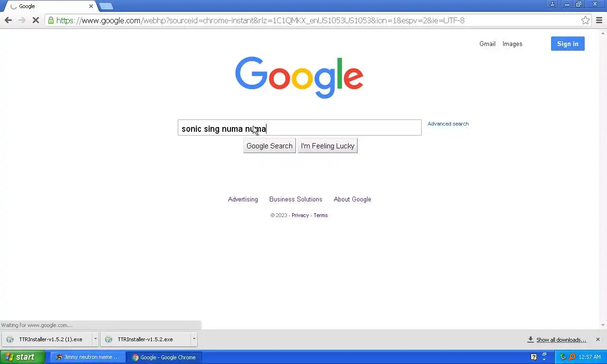This screenshot has width=607, height=364.
Task: Open downloaded TTRInstaller-v1.5.2.exe
Action: pyautogui.click(x=145, y=339)
